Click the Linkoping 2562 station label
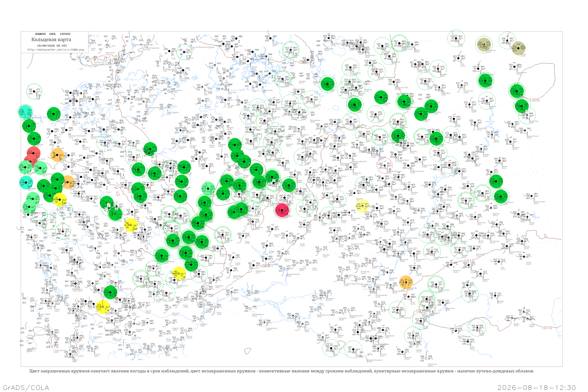Screen dimensions: 588x392 153,96
